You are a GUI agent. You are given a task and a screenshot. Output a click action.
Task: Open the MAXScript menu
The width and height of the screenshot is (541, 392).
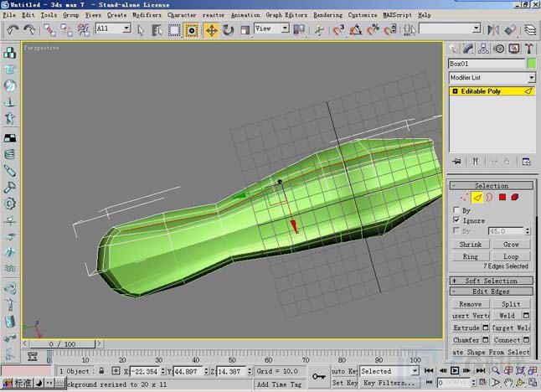[397, 15]
